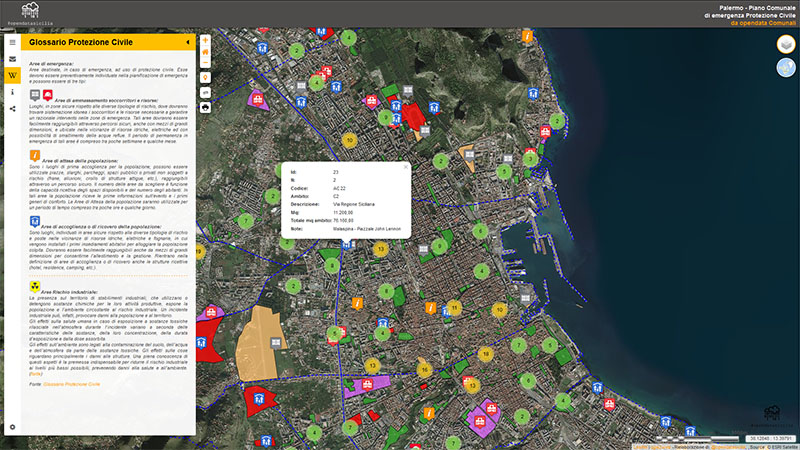Zoom out the map with minus
Viewport: 800px width, 450px height.
coord(205,63)
